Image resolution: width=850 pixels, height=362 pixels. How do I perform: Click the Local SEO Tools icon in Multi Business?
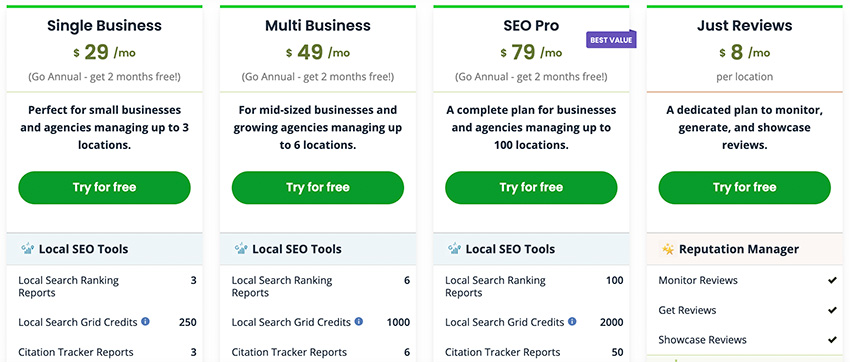pyautogui.click(x=241, y=249)
